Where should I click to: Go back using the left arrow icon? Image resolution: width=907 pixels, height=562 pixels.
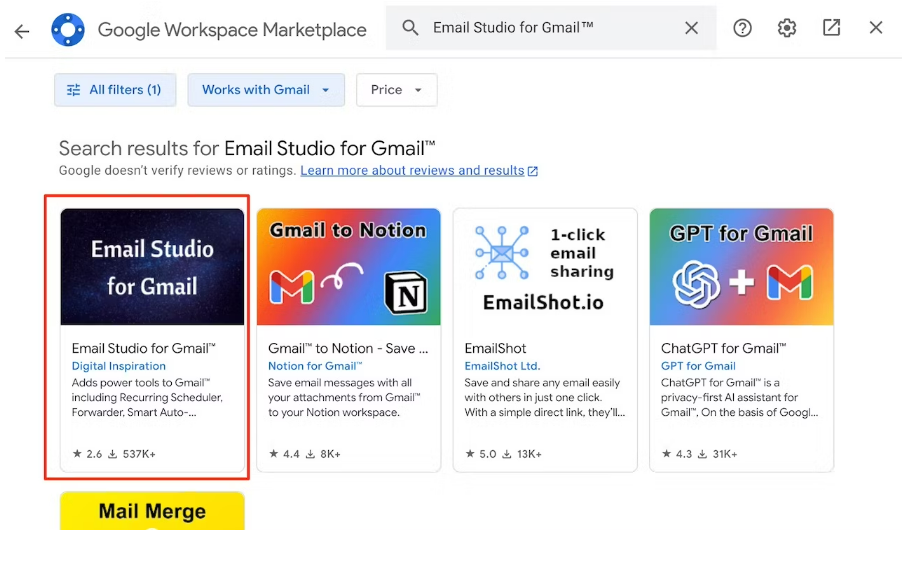pyautogui.click(x=22, y=31)
